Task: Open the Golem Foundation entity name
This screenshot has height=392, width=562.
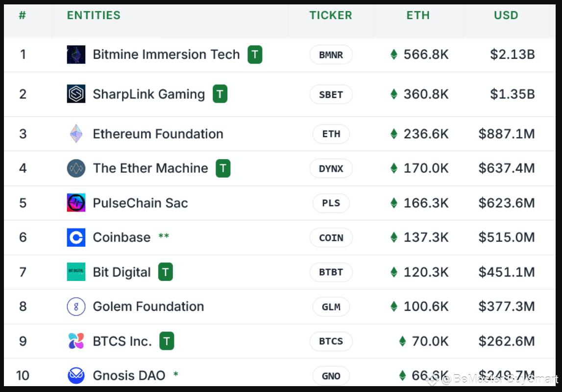Action: (x=148, y=306)
